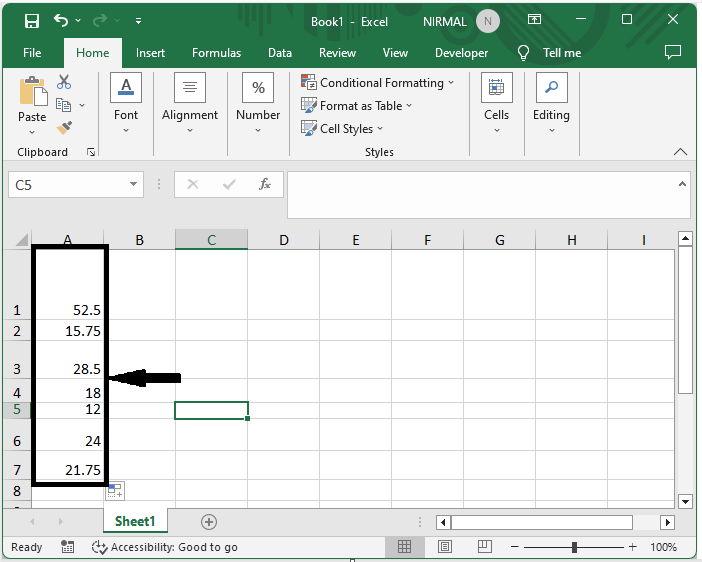The width and height of the screenshot is (702, 562).
Task: Click the Copy icon
Action: [x=63, y=105]
